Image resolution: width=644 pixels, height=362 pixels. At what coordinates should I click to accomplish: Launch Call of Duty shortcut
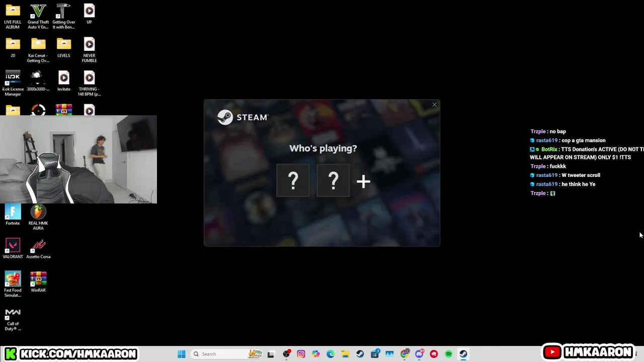(13, 319)
